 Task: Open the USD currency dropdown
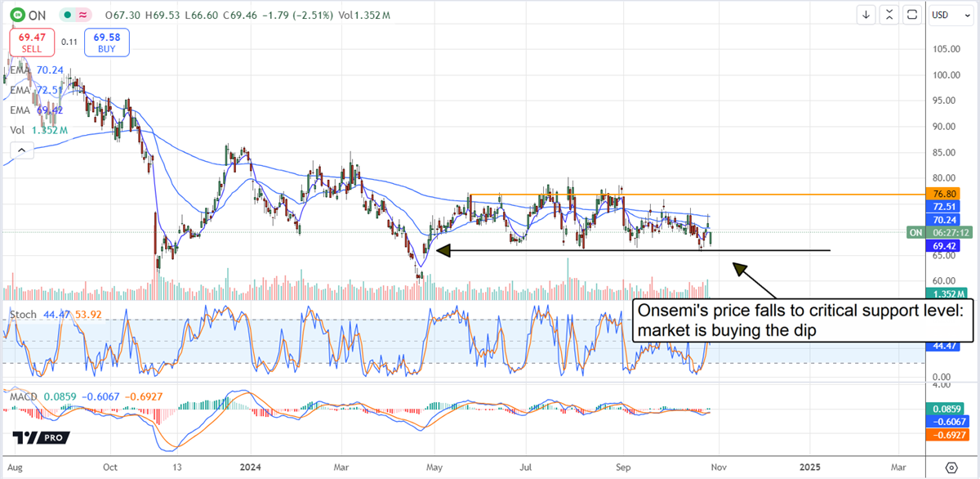click(951, 14)
